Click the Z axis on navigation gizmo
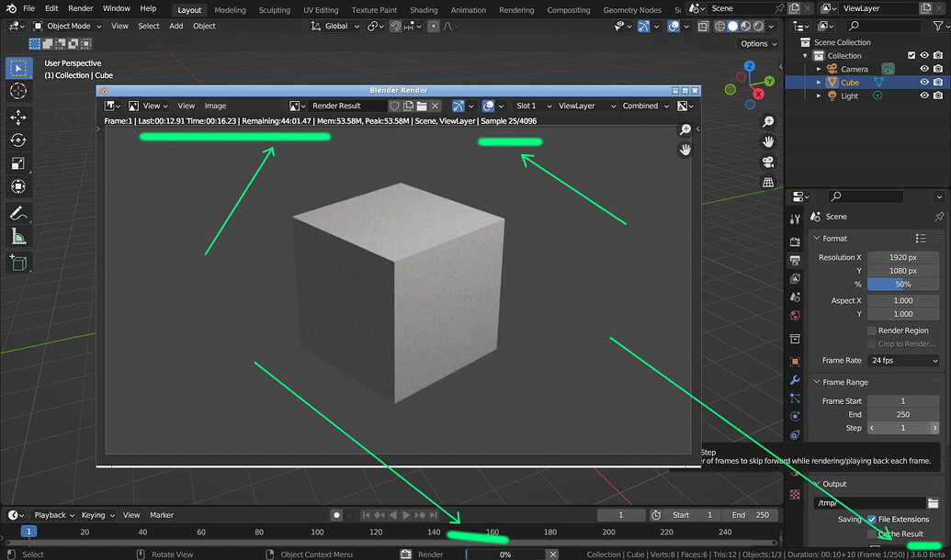The height and width of the screenshot is (560, 951). tap(750, 66)
